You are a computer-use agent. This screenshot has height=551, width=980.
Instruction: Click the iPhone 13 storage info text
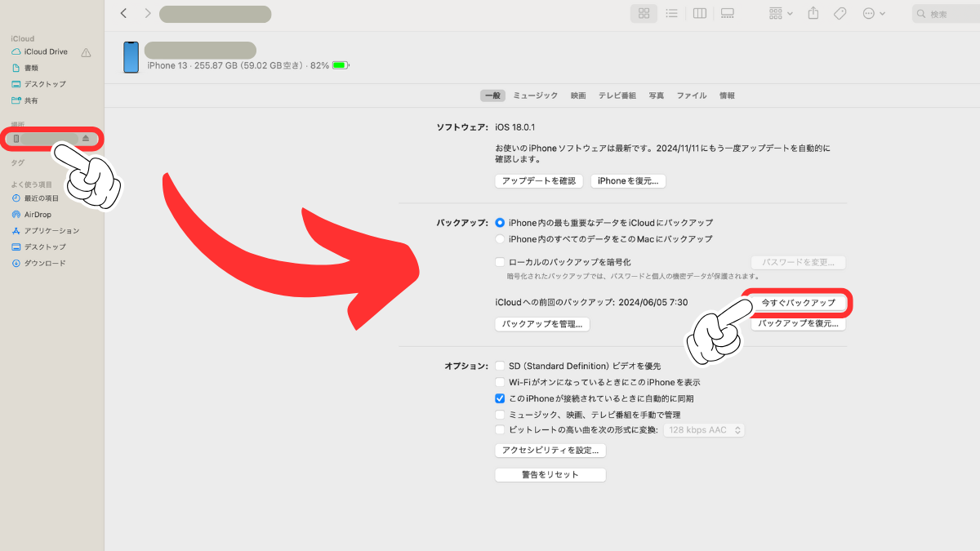point(238,65)
